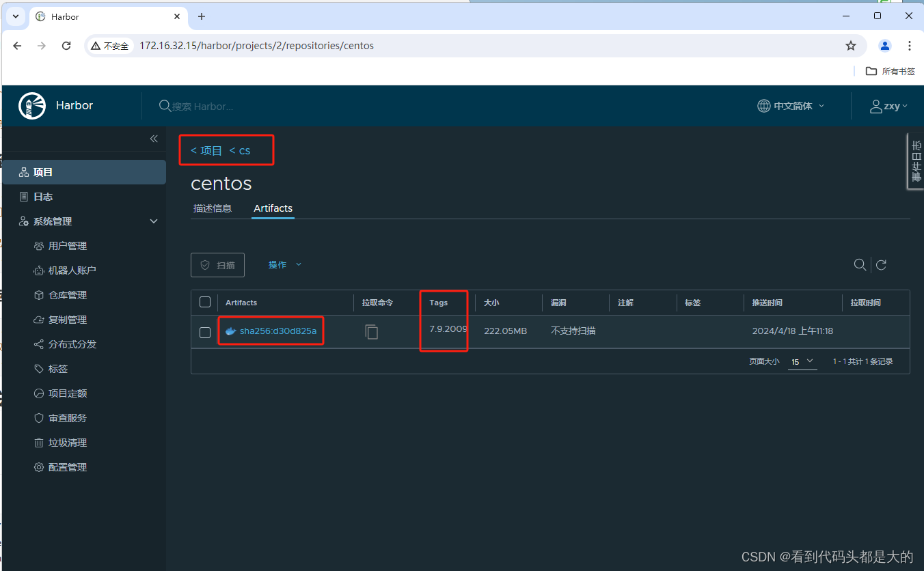
Task: Click the 7.9.2009 tag cell
Action: click(448, 329)
